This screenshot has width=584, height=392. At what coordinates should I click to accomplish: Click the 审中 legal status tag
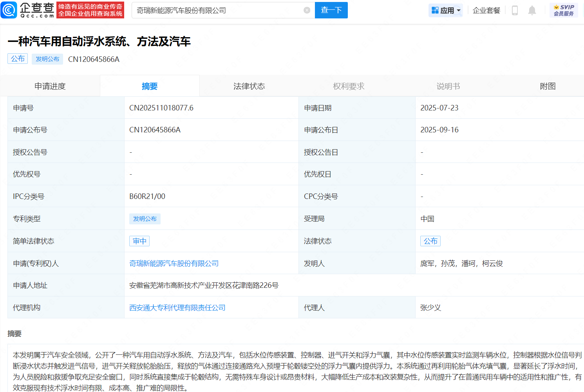[139, 241]
